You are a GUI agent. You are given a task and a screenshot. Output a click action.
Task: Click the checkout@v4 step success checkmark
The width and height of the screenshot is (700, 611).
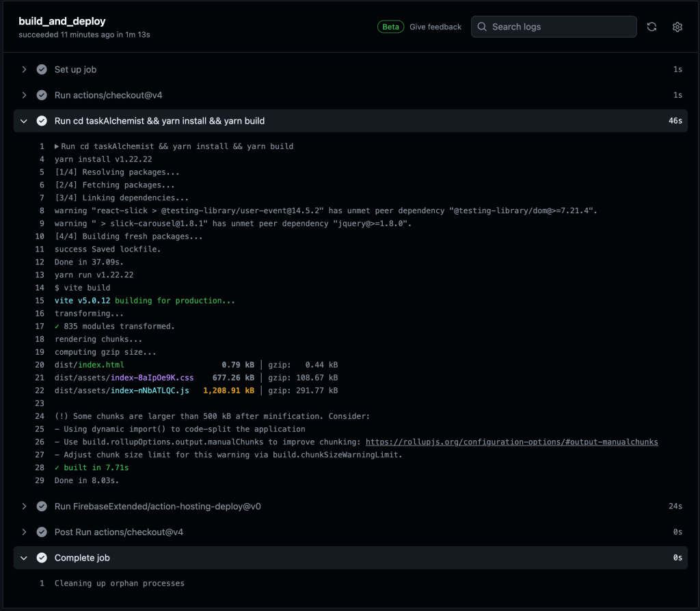42,95
